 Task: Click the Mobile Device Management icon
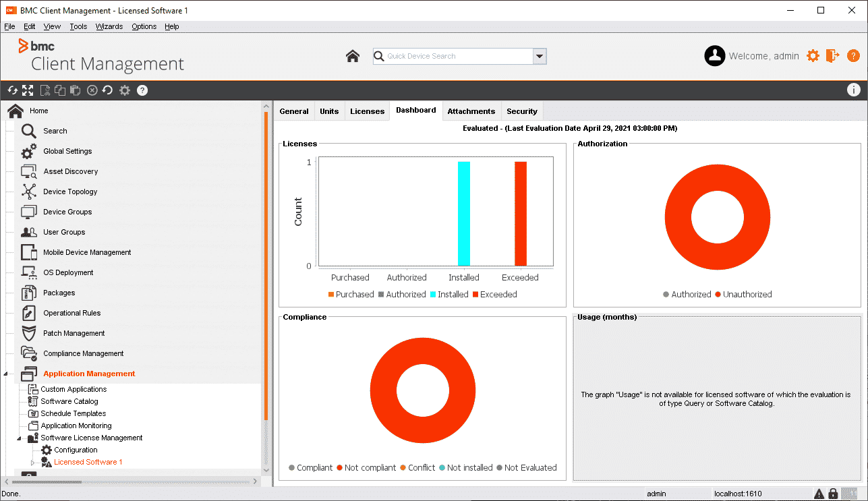(x=29, y=252)
